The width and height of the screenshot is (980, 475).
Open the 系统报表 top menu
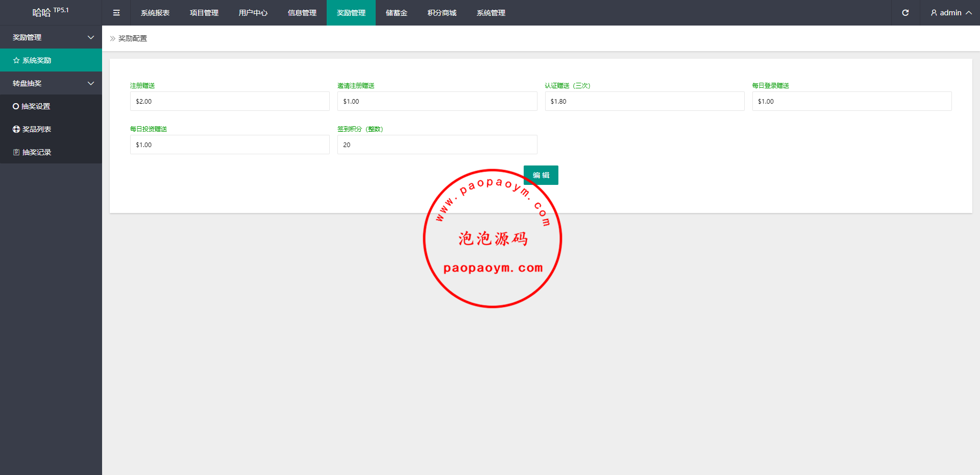coord(155,13)
